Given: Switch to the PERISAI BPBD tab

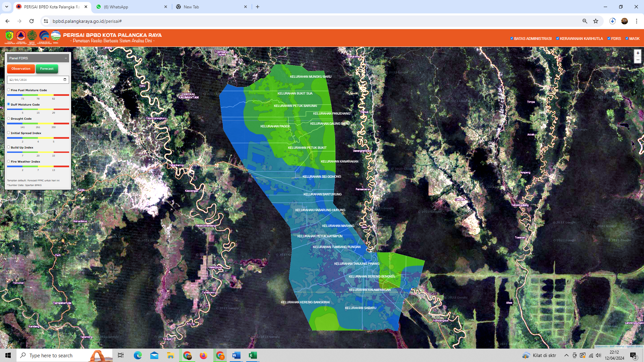Looking at the screenshot, I should pyautogui.click(x=52, y=7).
